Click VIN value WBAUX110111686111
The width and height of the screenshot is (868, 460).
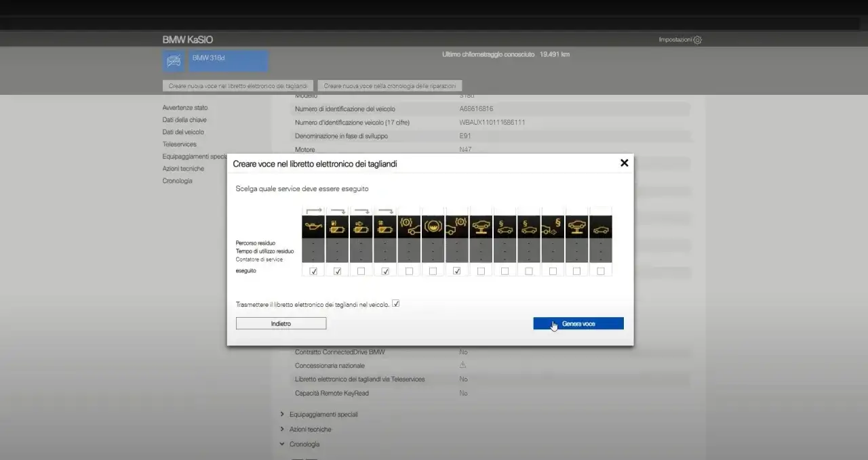click(492, 123)
